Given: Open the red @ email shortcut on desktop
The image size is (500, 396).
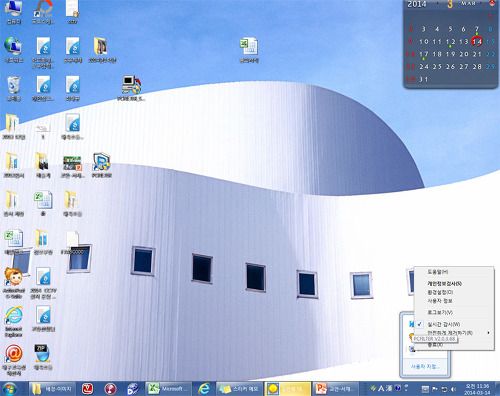Looking at the screenshot, I should click(x=14, y=360).
